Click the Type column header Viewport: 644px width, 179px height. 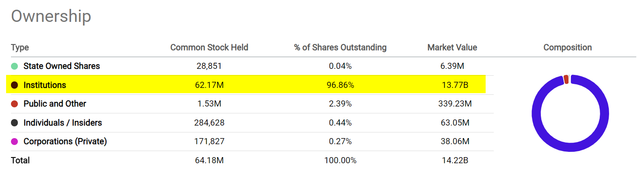20,47
